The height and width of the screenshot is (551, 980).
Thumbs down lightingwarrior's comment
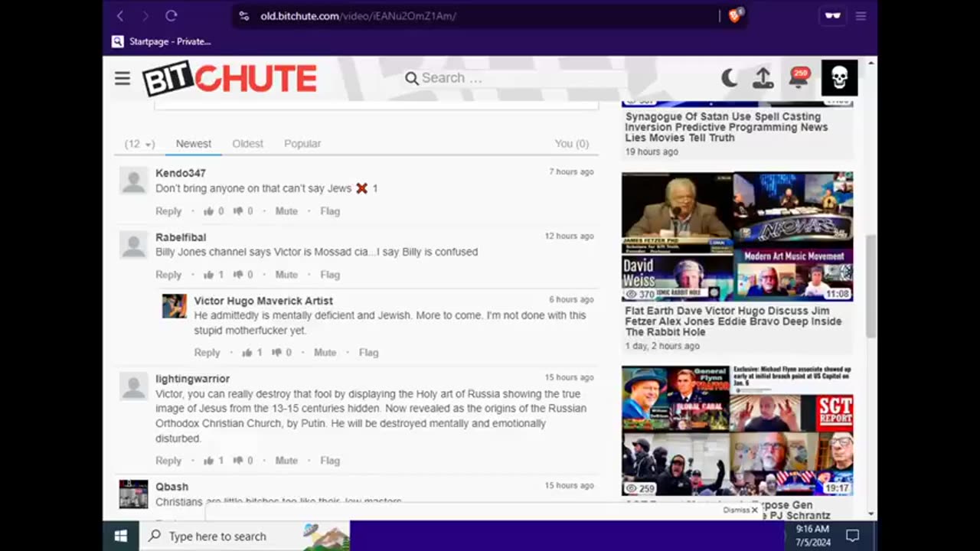238,461
